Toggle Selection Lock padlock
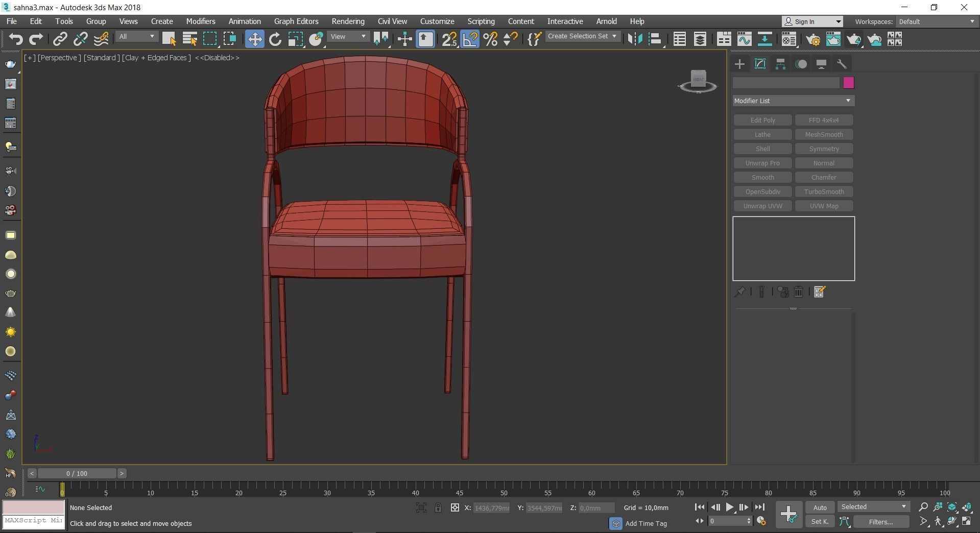This screenshot has width=980, height=533. (x=438, y=507)
